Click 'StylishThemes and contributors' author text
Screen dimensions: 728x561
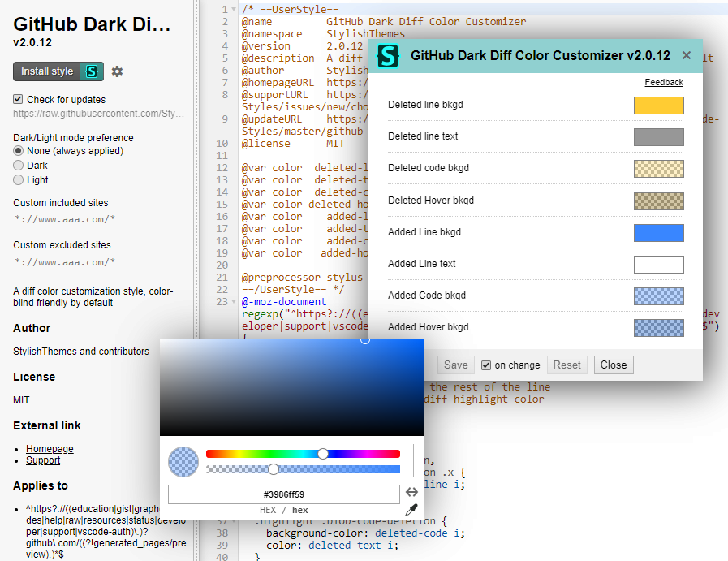tap(81, 351)
